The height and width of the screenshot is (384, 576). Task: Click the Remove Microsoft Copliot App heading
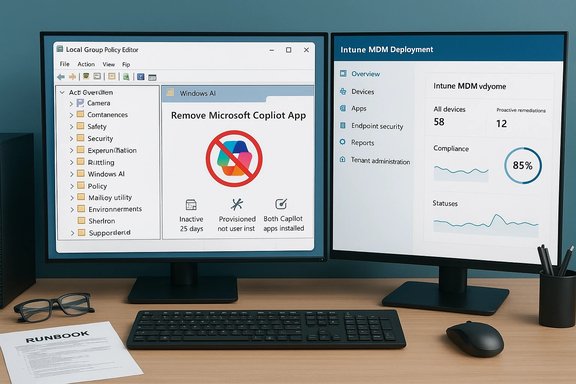pos(238,116)
